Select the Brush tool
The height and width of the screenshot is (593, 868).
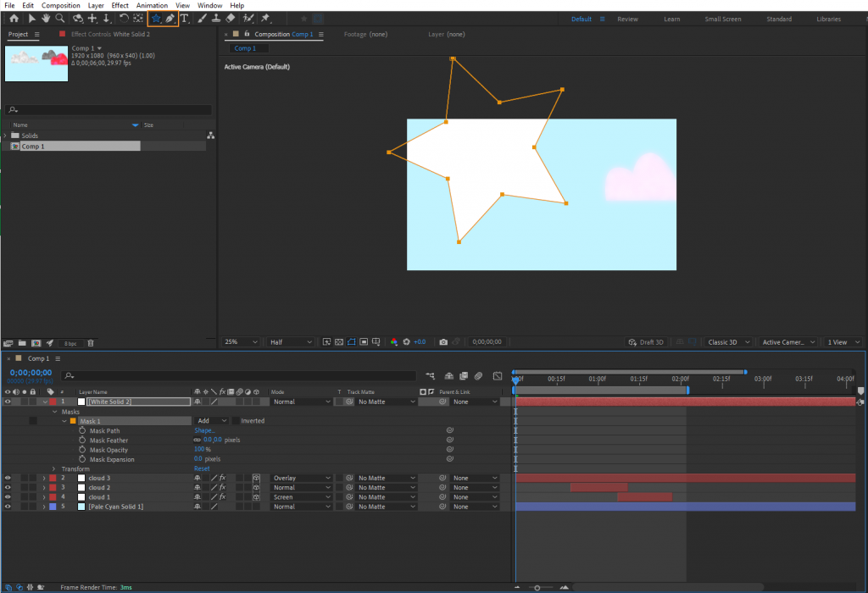pos(200,18)
